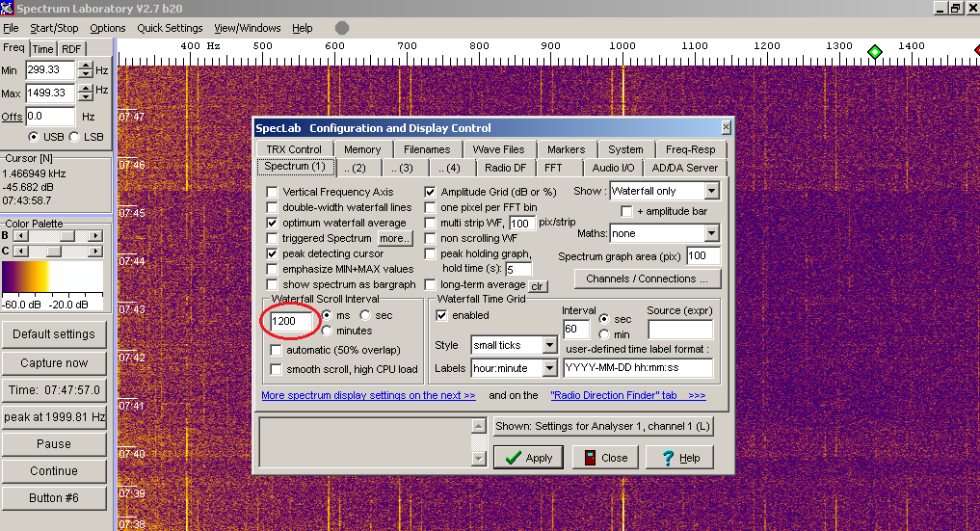Click the dialog Close button

click(605, 458)
